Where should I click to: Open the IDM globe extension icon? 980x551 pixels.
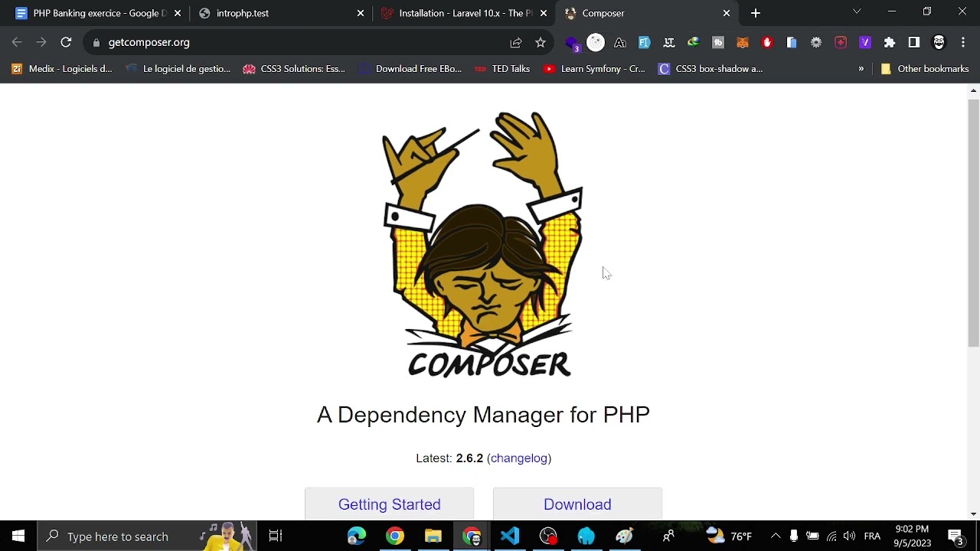click(694, 43)
